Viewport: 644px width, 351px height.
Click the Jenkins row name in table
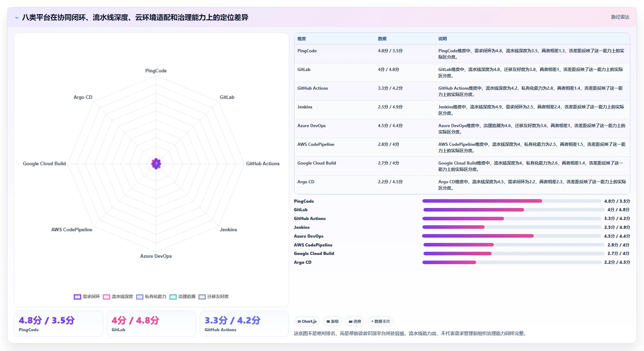(x=305, y=107)
